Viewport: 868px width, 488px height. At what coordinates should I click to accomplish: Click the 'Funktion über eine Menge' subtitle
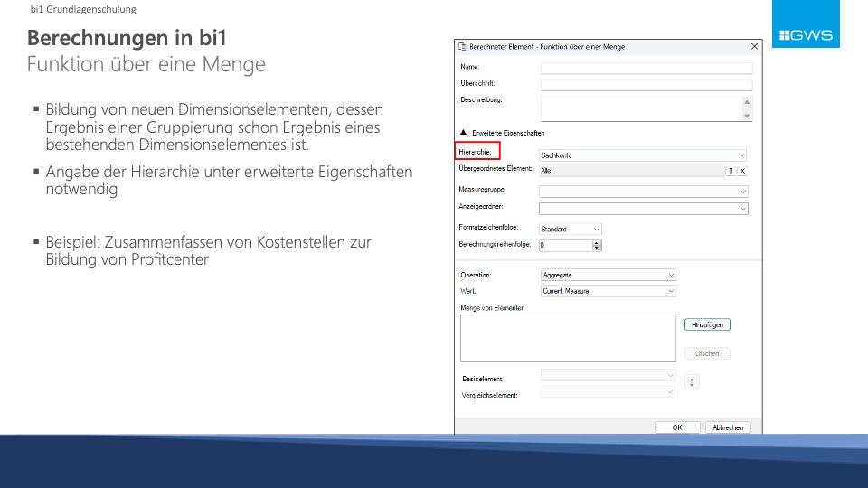tap(146, 64)
